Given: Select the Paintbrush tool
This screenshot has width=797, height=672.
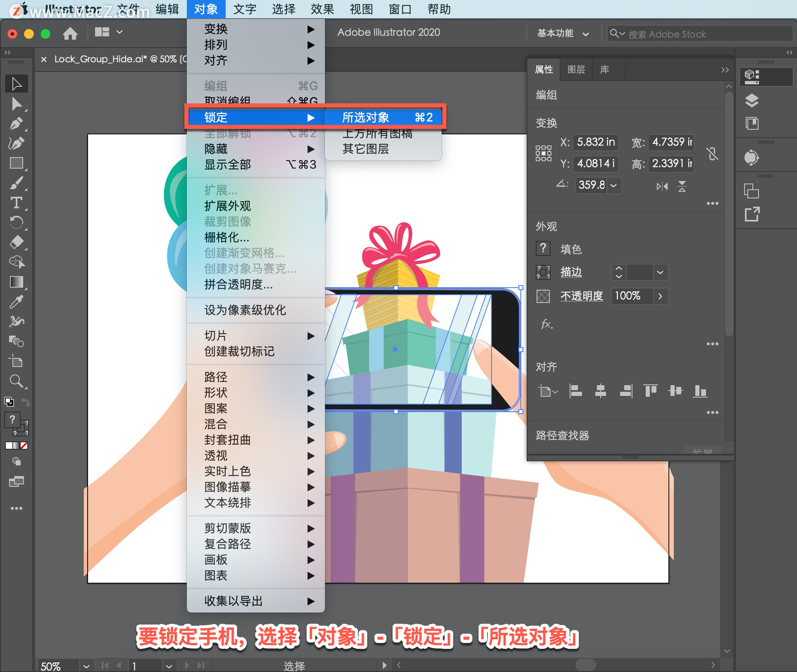Looking at the screenshot, I should coord(17,183).
